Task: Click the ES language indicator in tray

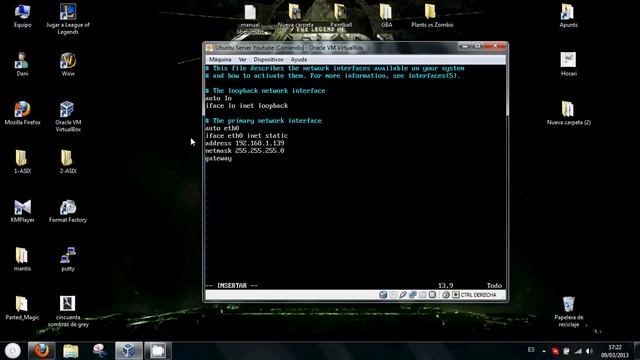Action: tap(531, 350)
